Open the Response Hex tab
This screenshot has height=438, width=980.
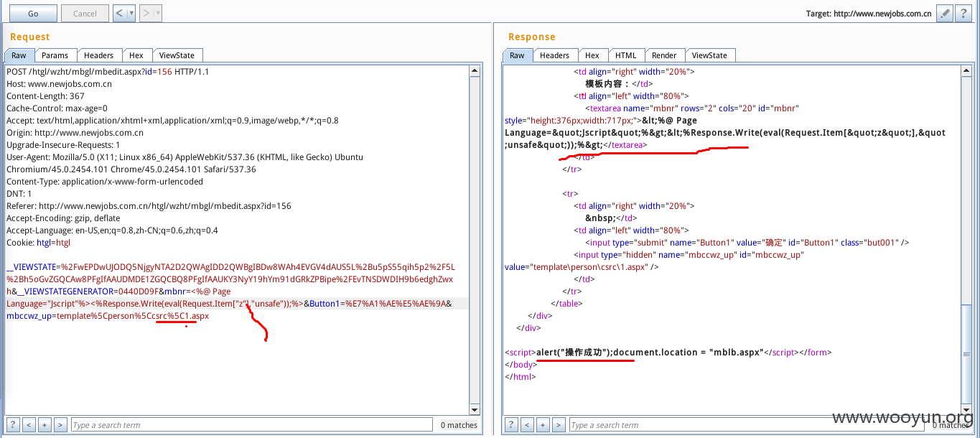tap(592, 55)
